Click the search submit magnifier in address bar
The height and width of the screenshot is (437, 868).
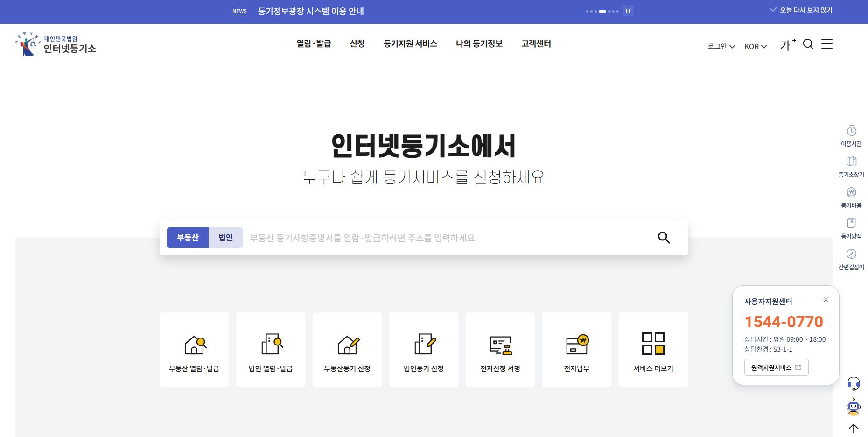pyautogui.click(x=664, y=238)
